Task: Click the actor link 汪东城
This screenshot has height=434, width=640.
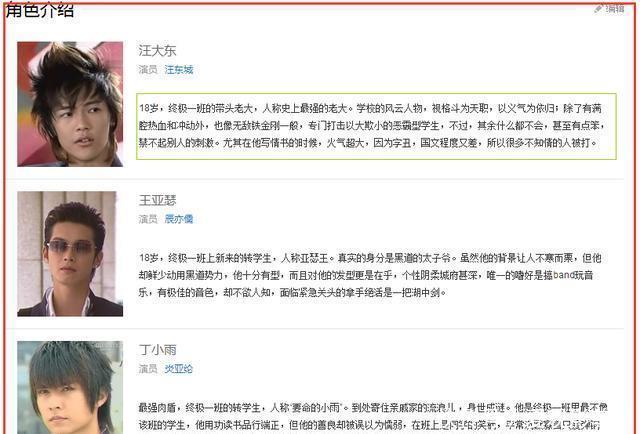Action: click(179, 70)
